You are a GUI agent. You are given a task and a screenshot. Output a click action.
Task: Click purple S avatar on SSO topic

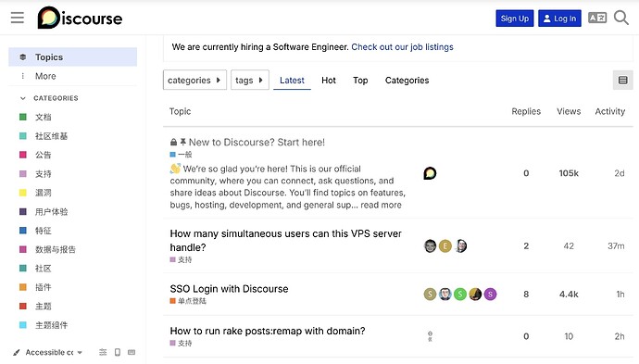[x=490, y=294]
